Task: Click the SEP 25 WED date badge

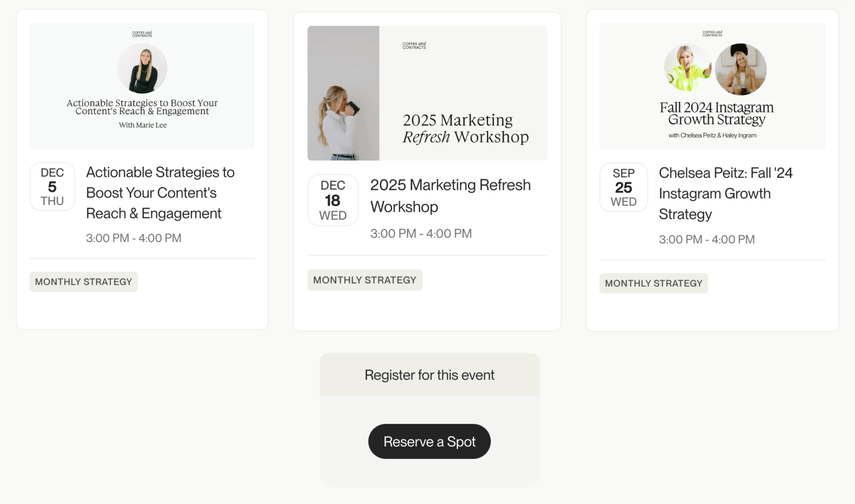Action: tap(624, 188)
